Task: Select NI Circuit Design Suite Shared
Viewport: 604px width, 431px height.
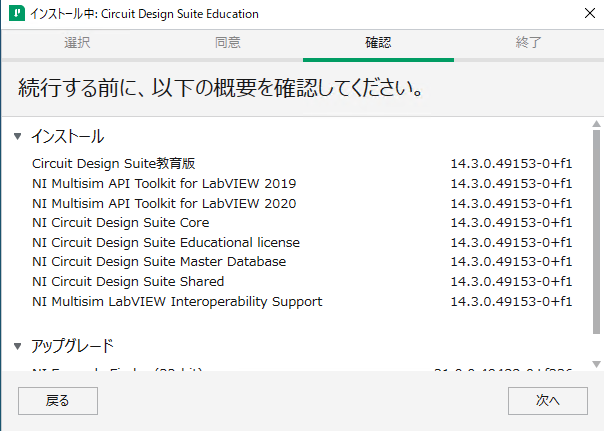Action: click(128, 282)
